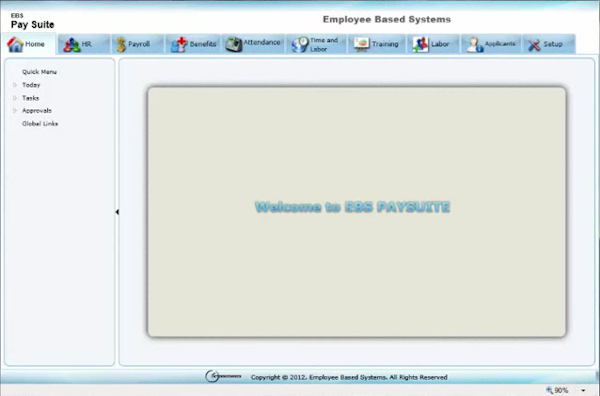The height and width of the screenshot is (396, 600).
Task: Click the Benefits red cross icon
Action: pos(179,45)
